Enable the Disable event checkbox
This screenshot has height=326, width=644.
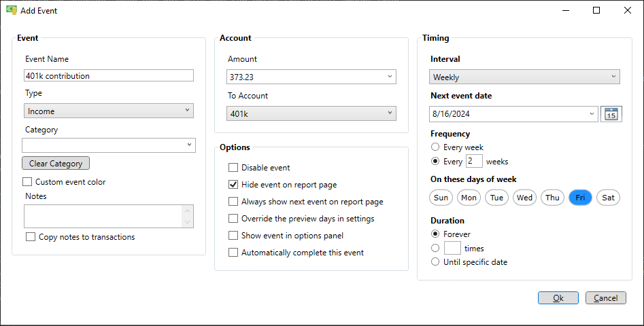(x=233, y=167)
